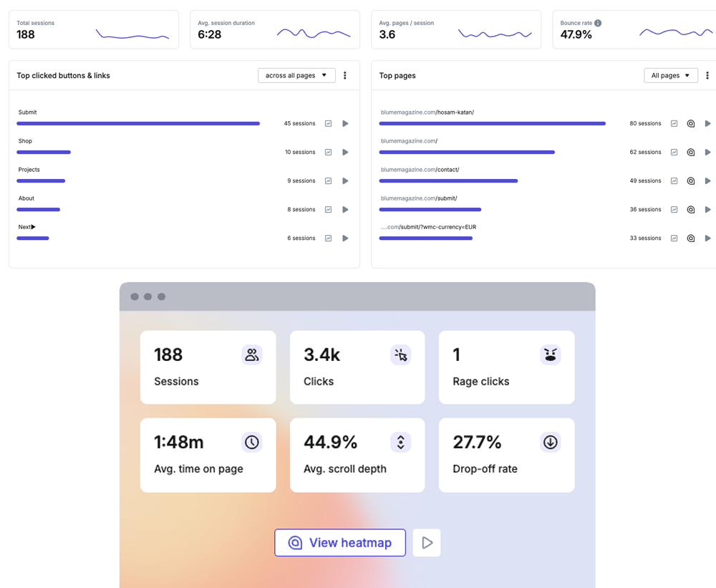Click the /hosam-katan/ sessions progress bar
Viewport: 716px width, 588px height.
493,123
